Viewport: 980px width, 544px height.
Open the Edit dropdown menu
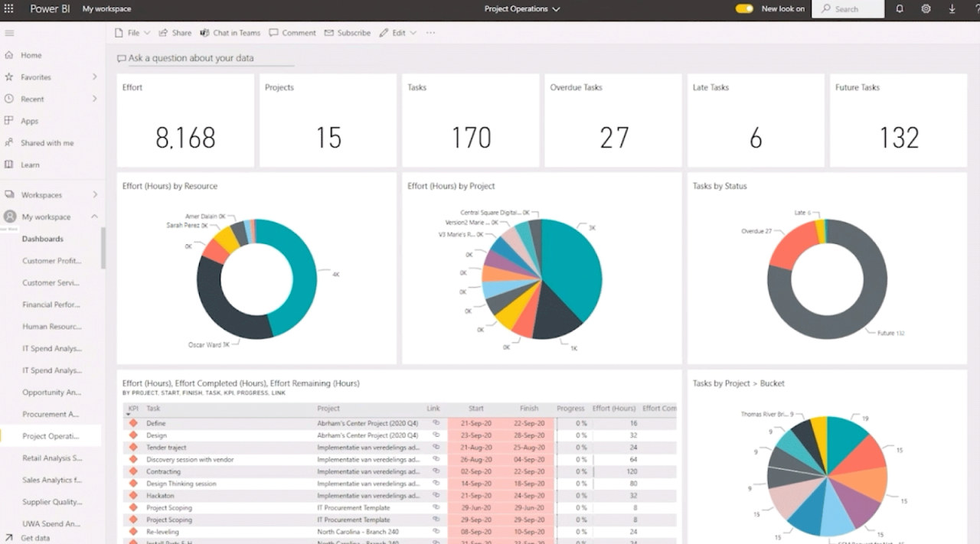click(x=398, y=32)
